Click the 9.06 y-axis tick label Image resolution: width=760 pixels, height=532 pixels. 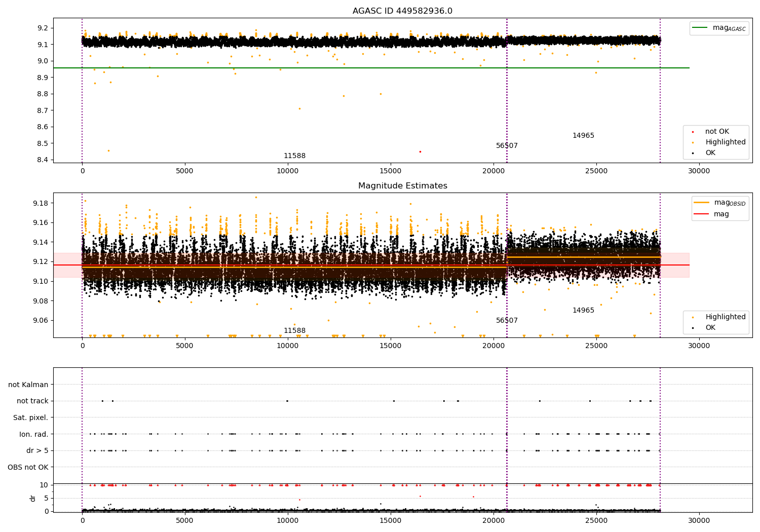[42, 320]
